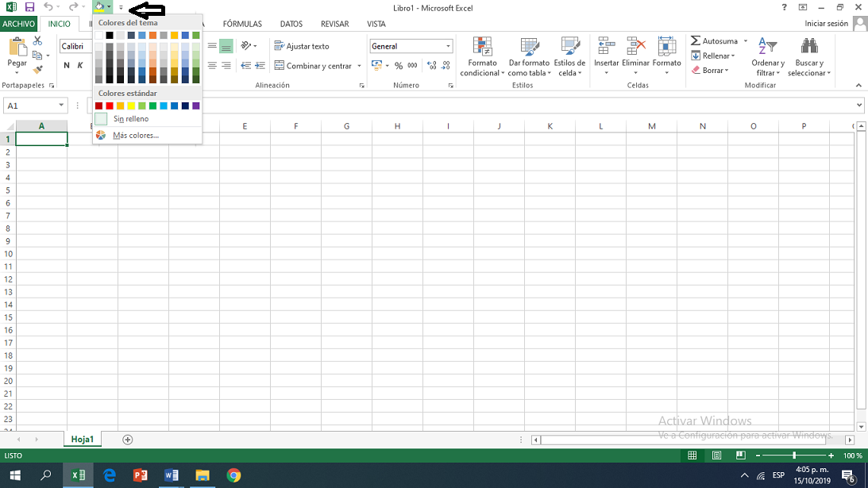Apply percent style to the cell
The width and height of the screenshot is (868, 488).
click(x=399, y=65)
